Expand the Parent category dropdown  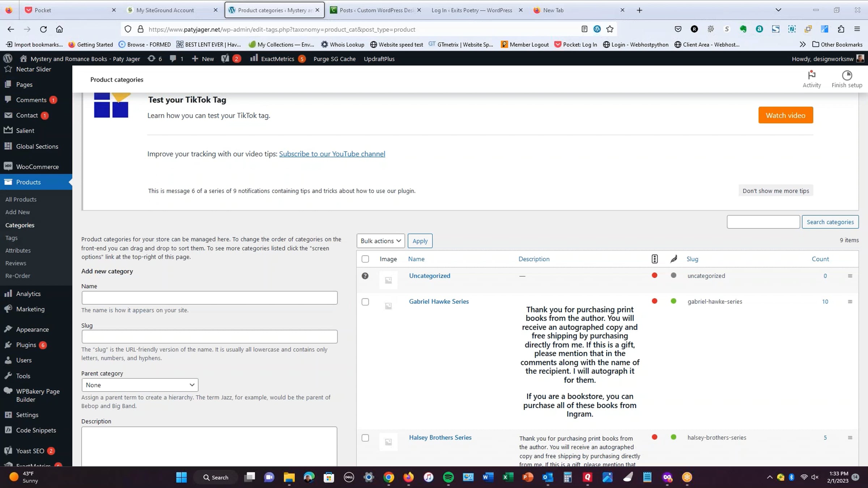click(140, 385)
